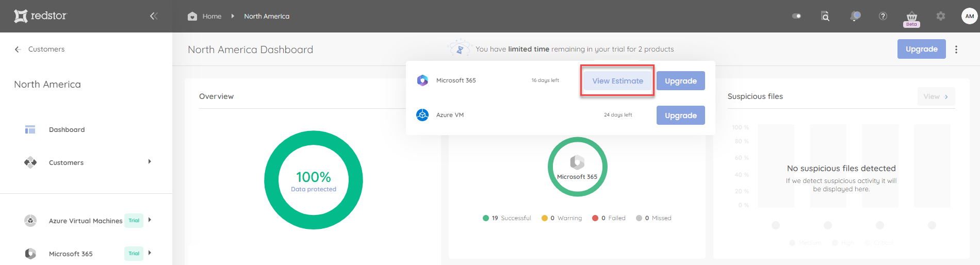Image resolution: width=980 pixels, height=265 pixels.
Task: Click green Successful legend dot
Action: click(486, 218)
